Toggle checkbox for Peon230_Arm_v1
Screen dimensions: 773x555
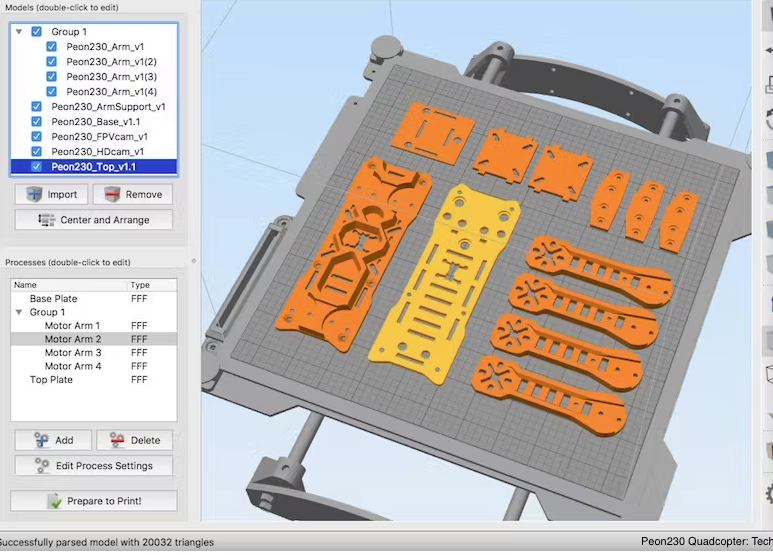point(51,47)
